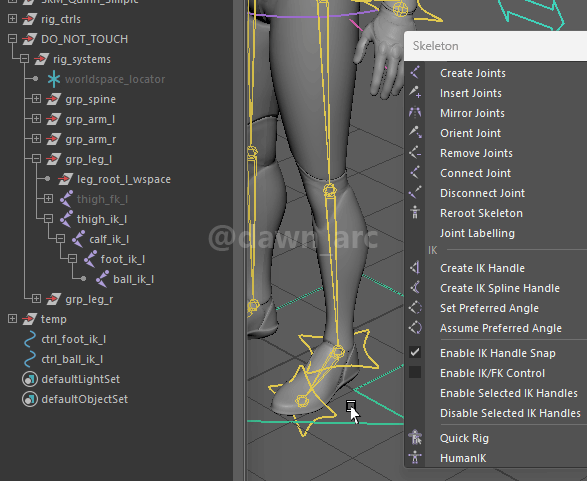
Task: Expand the grp_leg_r node
Action: [36, 298]
